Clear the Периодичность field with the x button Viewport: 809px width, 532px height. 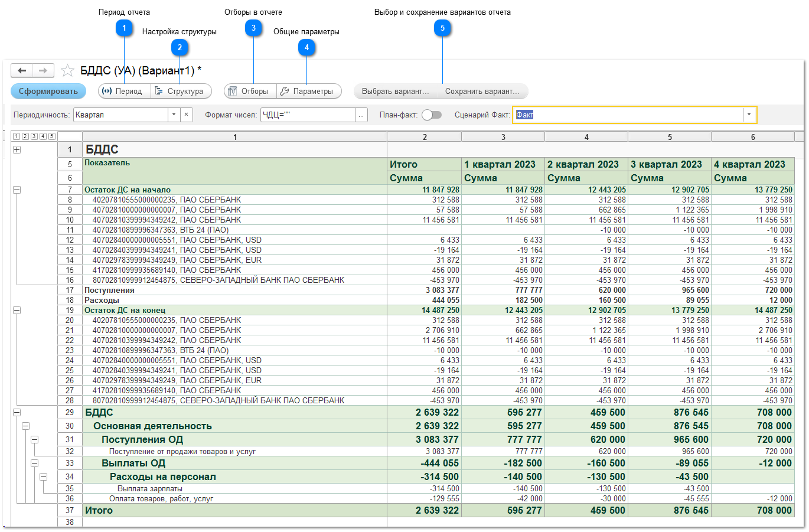coord(186,115)
